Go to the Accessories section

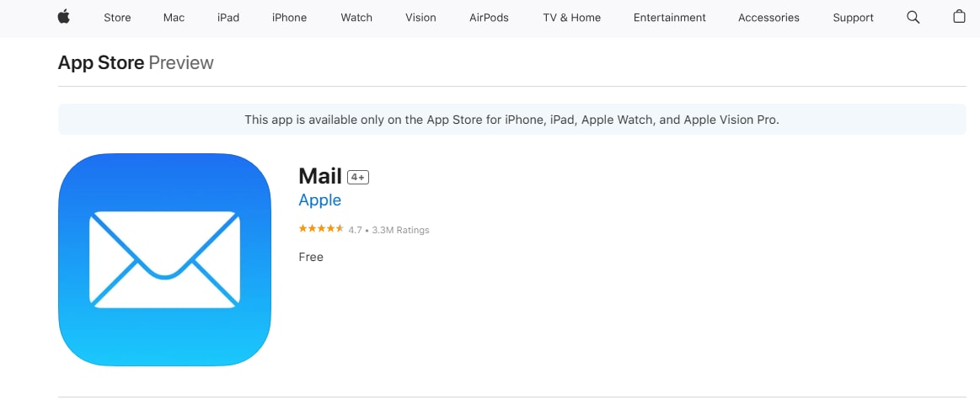click(768, 18)
